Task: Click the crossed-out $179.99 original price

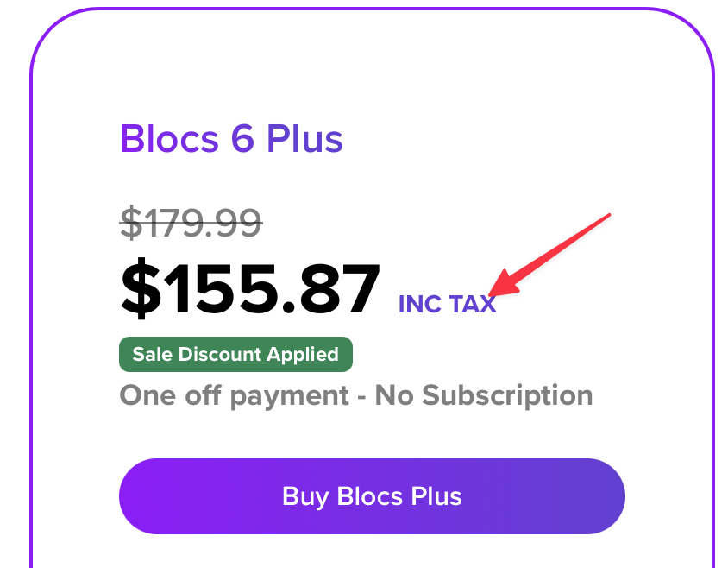Action: 191,224
